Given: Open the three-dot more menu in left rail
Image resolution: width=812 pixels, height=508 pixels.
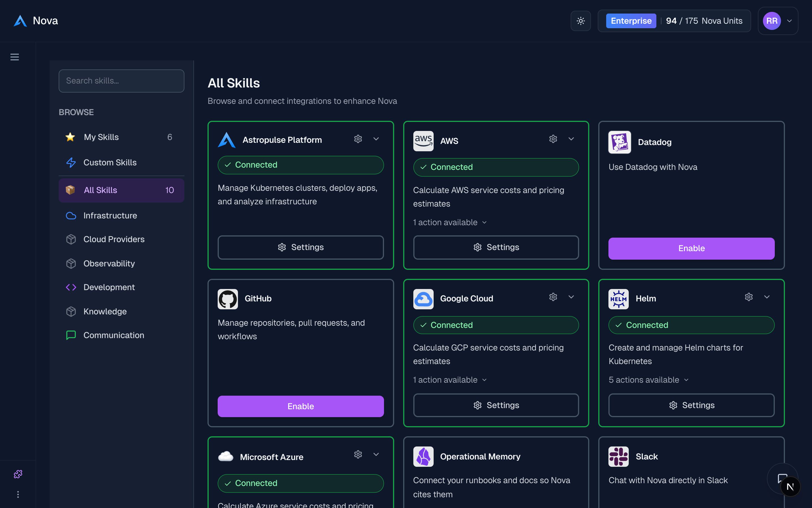Looking at the screenshot, I should tap(18, 494).
